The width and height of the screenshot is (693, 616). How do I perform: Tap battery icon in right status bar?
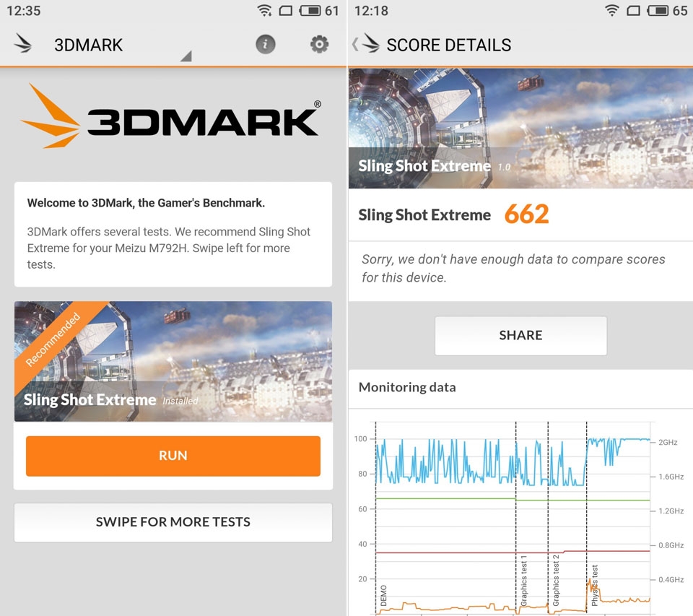pyautogui.click(x=658, y=10)
